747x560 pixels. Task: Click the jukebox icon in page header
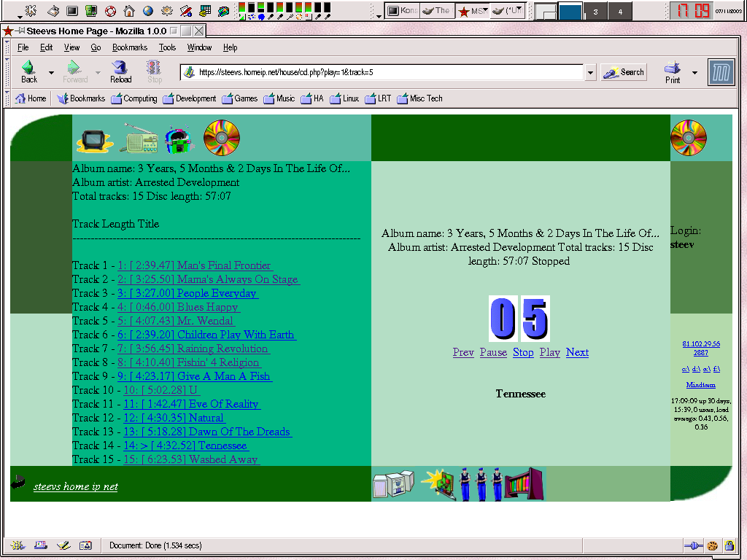(x=179, y=139)
